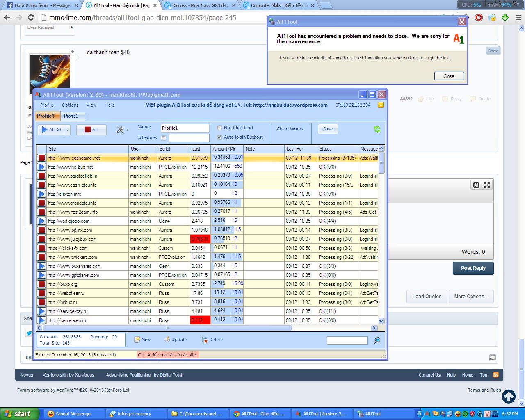
Task: Uncheck the Auto login Buxhost checkbox
Action: coord(219,137)
